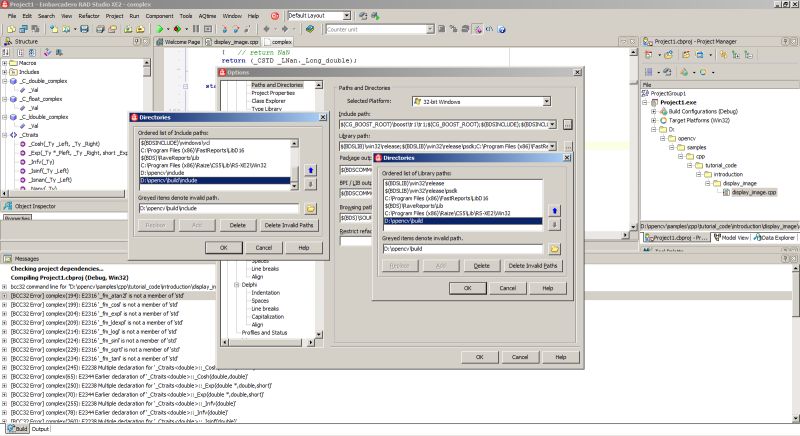Screen dimensions: 800x436
Task: Move library path down with grey arrow
Action: [x=555, y=225]
